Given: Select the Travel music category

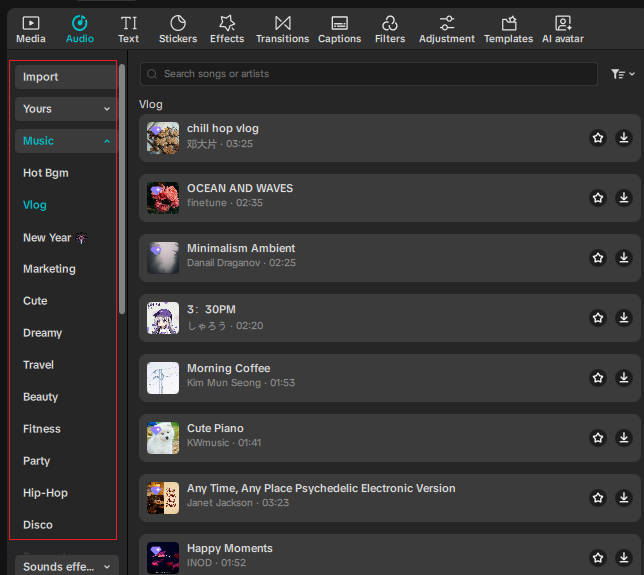Looking at the screenshot, I should click(39, 365).
